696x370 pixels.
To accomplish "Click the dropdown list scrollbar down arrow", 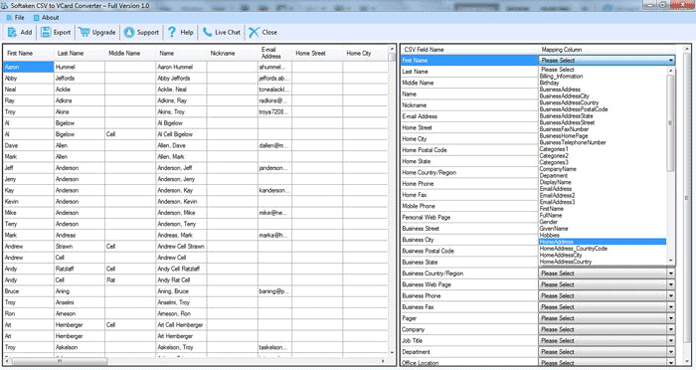I will tap(671, 260).
